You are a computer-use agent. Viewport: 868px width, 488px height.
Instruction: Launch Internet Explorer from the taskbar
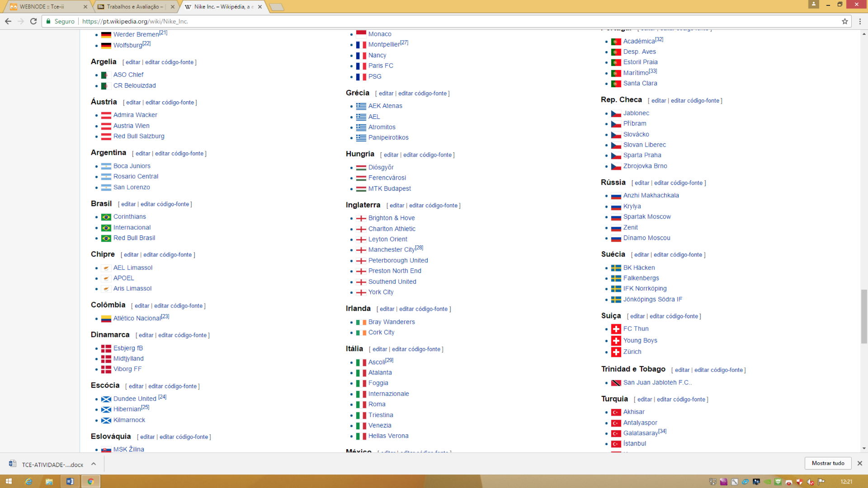[28, 481]
